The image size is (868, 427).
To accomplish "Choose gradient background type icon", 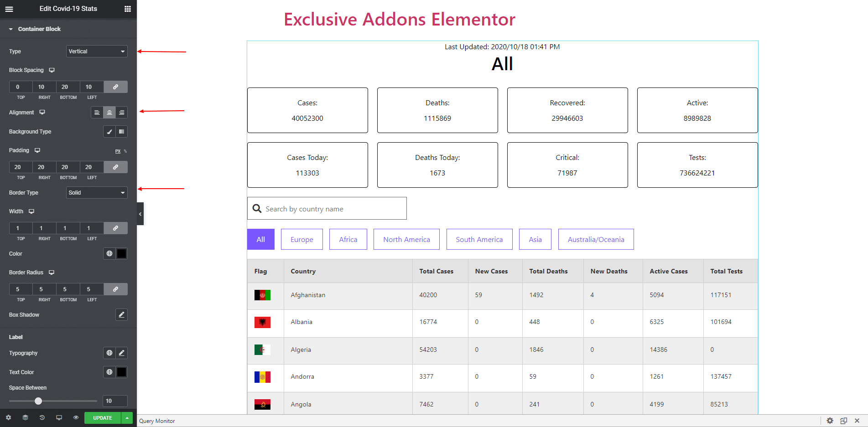I will click(x=121, y=132).
